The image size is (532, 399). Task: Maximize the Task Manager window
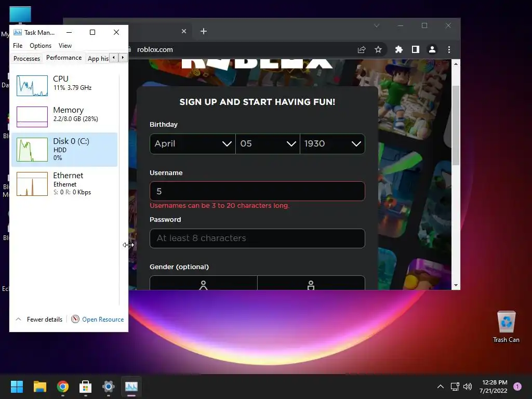[x=92, y=32]
